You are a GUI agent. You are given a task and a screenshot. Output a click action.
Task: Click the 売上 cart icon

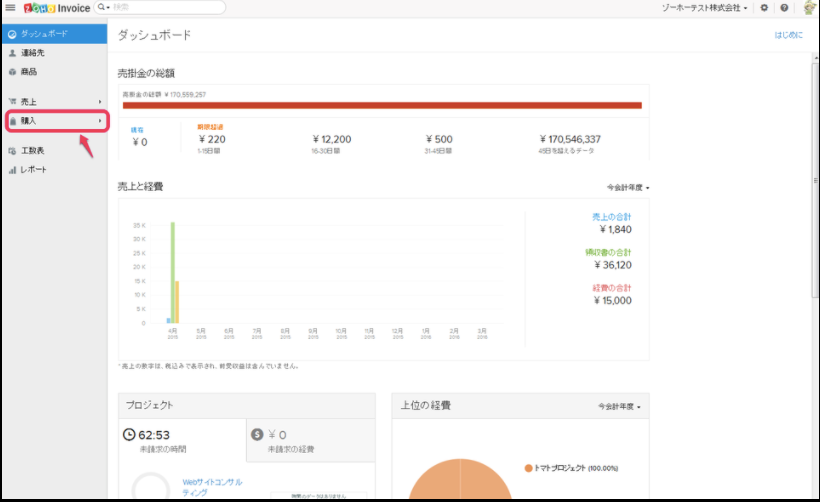[x=13, y=101]
